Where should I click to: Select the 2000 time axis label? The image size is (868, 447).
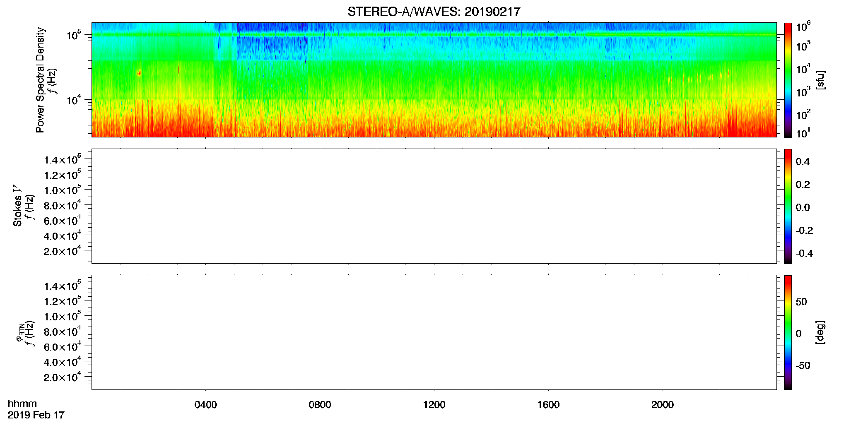(663, 405)
